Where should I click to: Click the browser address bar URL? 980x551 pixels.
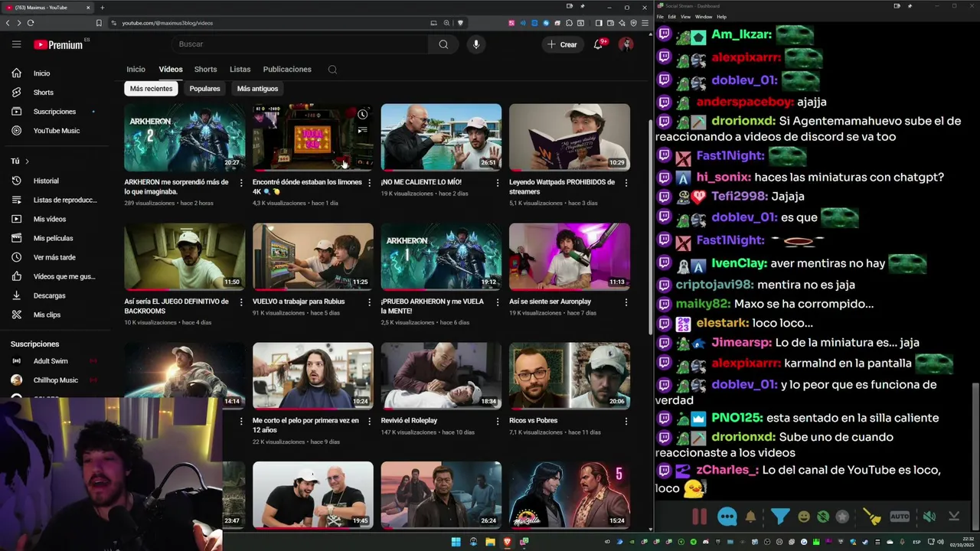[x=168, y=23]
